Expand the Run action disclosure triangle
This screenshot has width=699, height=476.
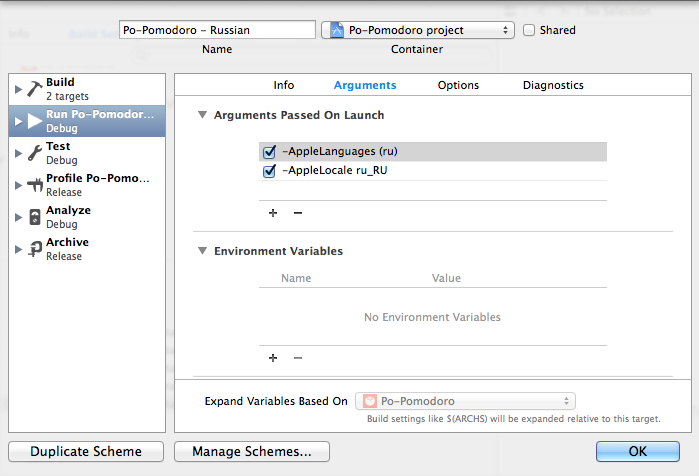tap(18, 121)
